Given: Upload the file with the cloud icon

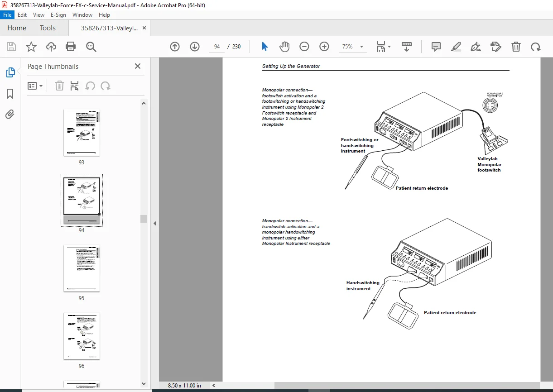Looking at the screenshot, I should coord(51,47).
